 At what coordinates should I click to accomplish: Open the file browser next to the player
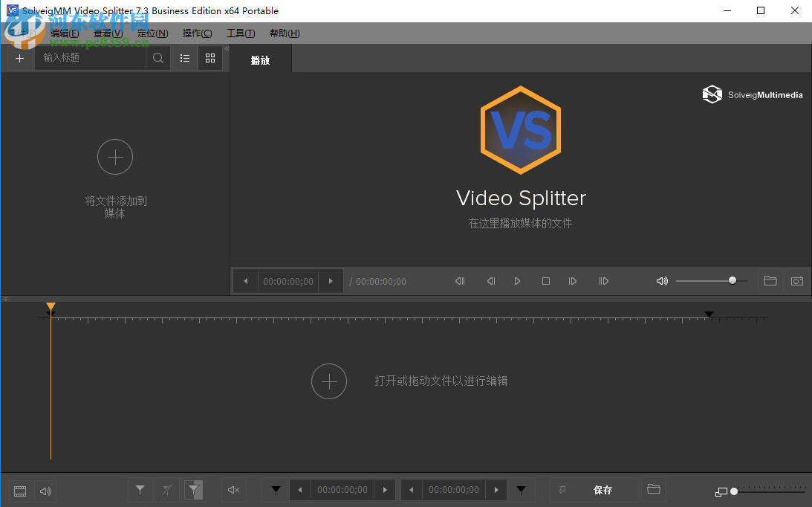(770, 281)
